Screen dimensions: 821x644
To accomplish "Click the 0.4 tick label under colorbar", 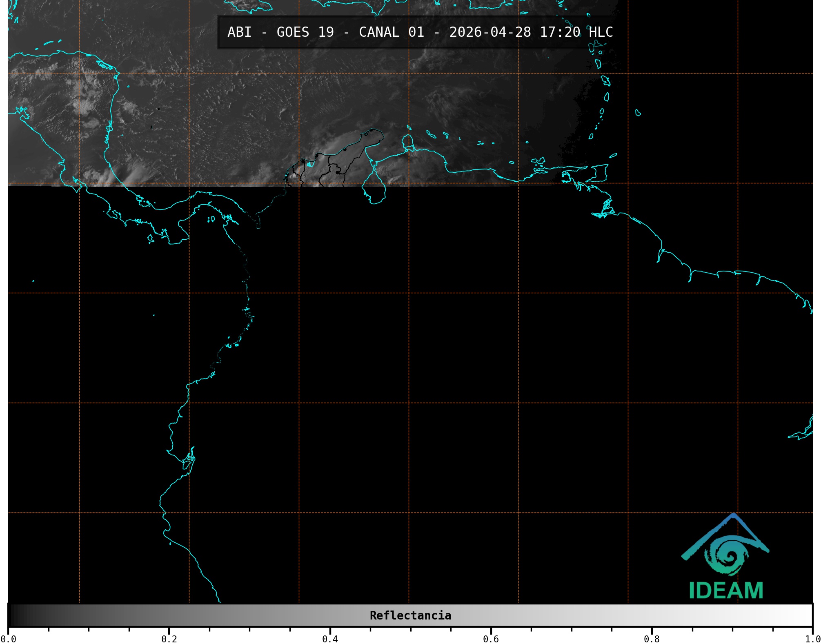I will [x=330, y=639].
